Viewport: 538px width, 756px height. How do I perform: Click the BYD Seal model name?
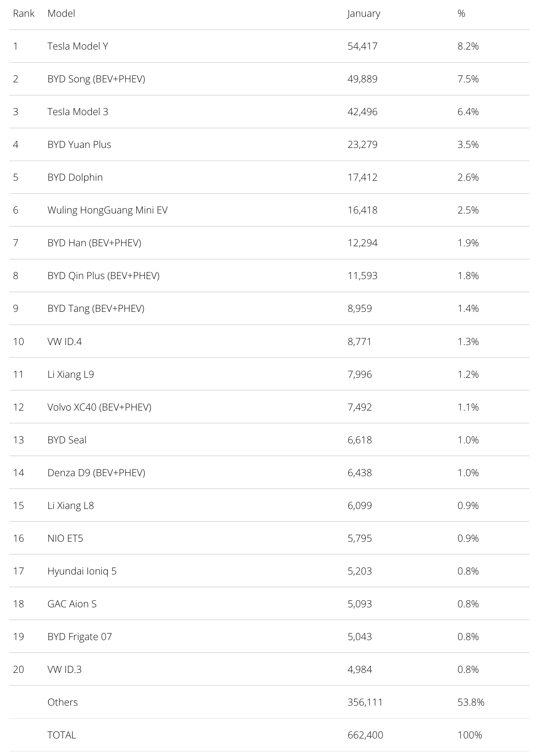pyautogui.click(x=67, y=440)
